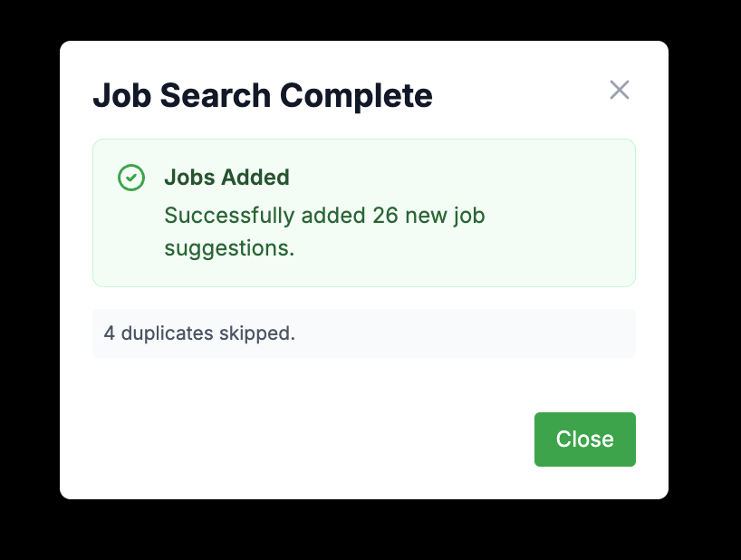741x560 pixels.
Task: Select the Job Search Complete title
Action: [263, 95]
